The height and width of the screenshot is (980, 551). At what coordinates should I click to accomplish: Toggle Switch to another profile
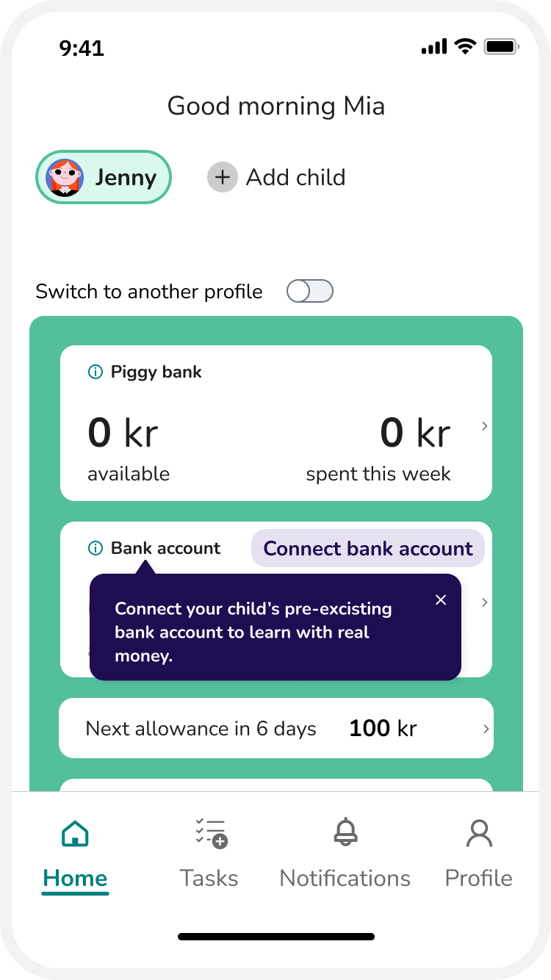[309, 292]
